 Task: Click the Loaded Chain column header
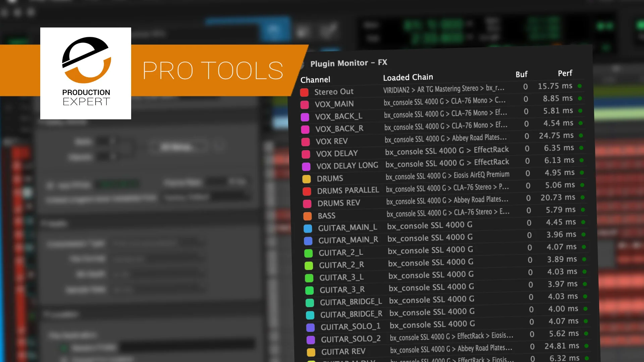408,77
